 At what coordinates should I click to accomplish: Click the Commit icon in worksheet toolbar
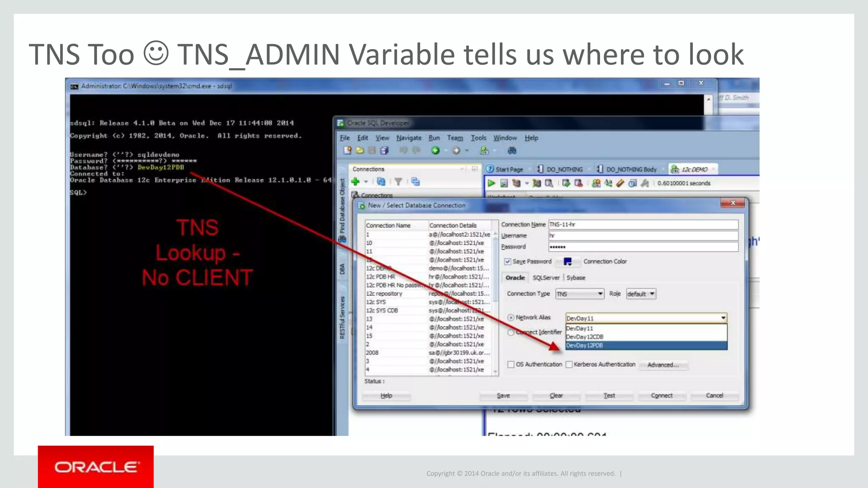click(566, 183)
